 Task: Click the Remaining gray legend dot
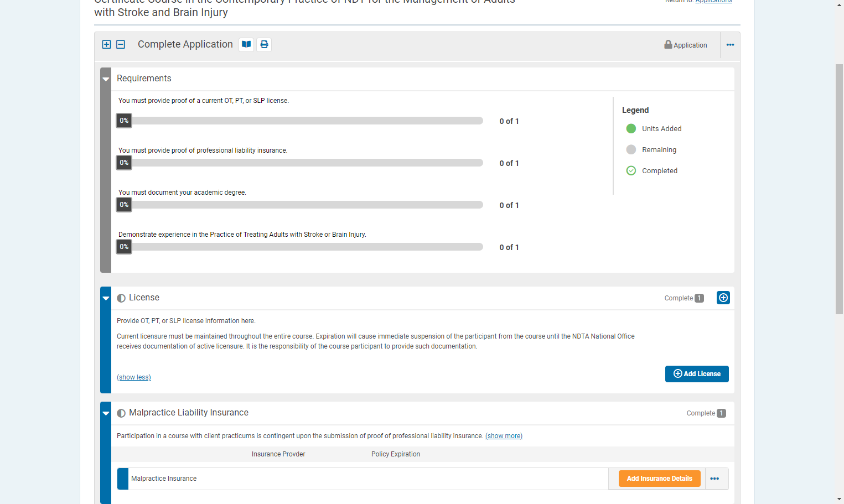coord(631,149)
